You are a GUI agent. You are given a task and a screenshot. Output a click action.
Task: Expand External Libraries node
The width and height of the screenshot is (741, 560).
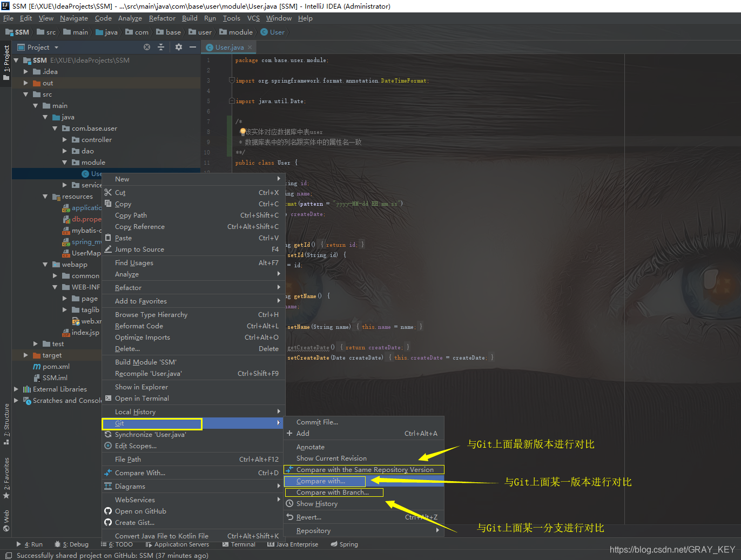(16, 389)
